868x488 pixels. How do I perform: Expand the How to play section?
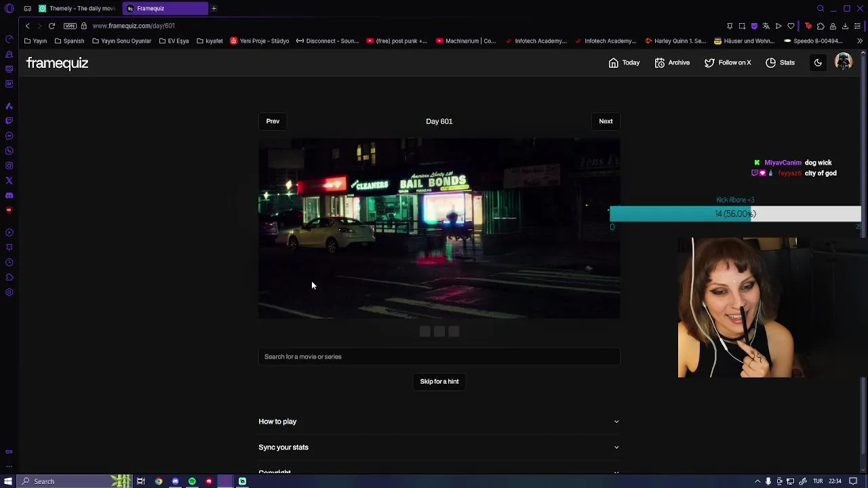(x=439, y=422)
